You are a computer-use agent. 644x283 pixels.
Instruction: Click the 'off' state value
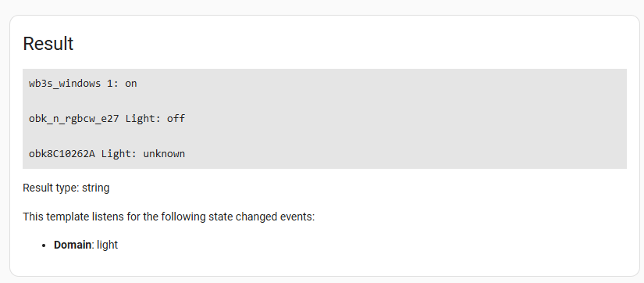176,119
